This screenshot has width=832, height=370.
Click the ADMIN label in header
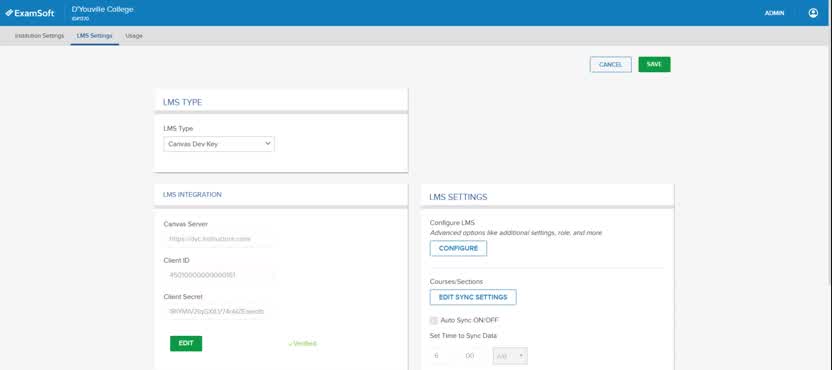tap(774, 13)
